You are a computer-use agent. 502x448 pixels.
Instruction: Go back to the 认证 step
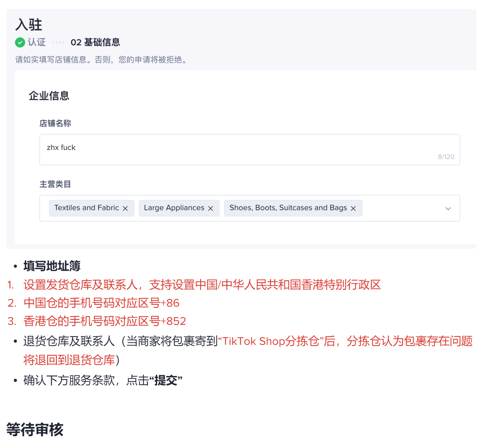tap(36, 42)
